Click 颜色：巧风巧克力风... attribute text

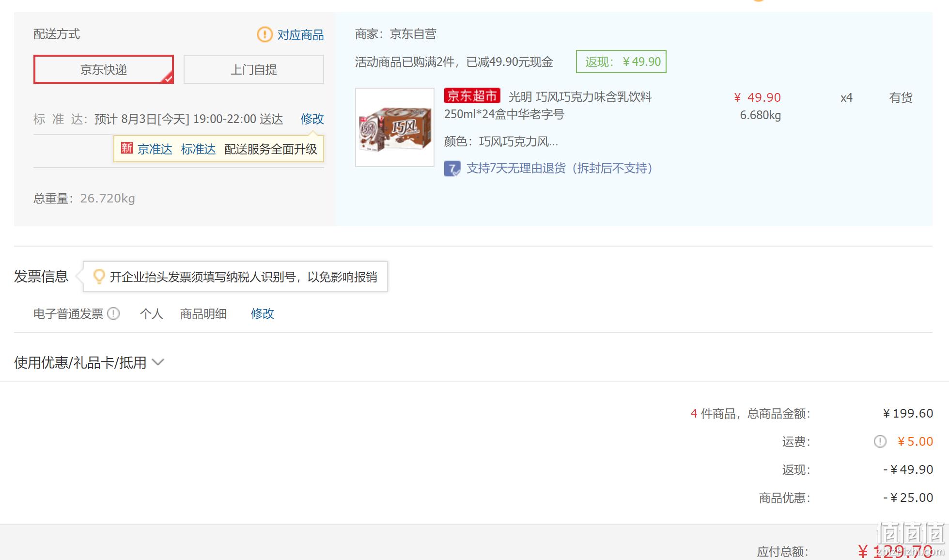click(x=501, y=141)
